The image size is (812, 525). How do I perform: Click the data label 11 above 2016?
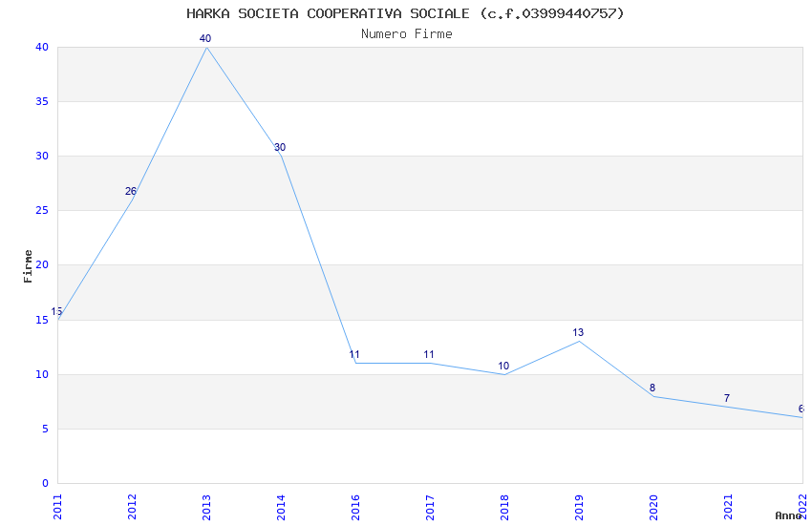pos(354,355)
